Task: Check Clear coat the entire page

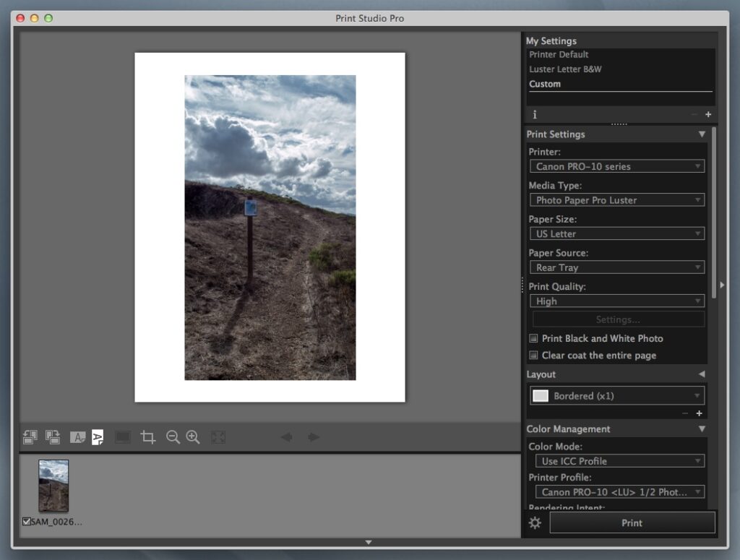Action: (x=534, y=356)
